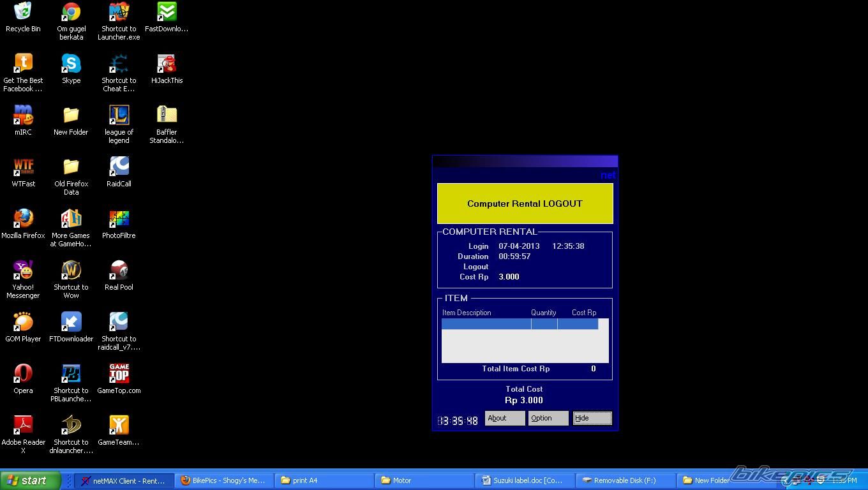Viewport: 868px width, 490px height.
Task: Open the PhotoFiltre desktop icon
Action: pyautogui.click(x=119, y=219)
